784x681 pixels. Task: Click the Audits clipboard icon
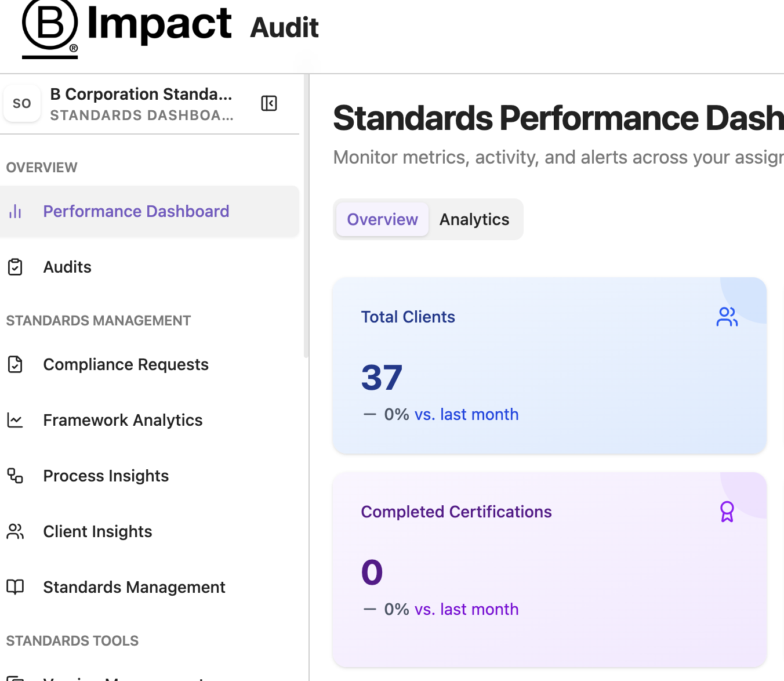(x=15, y=267)
